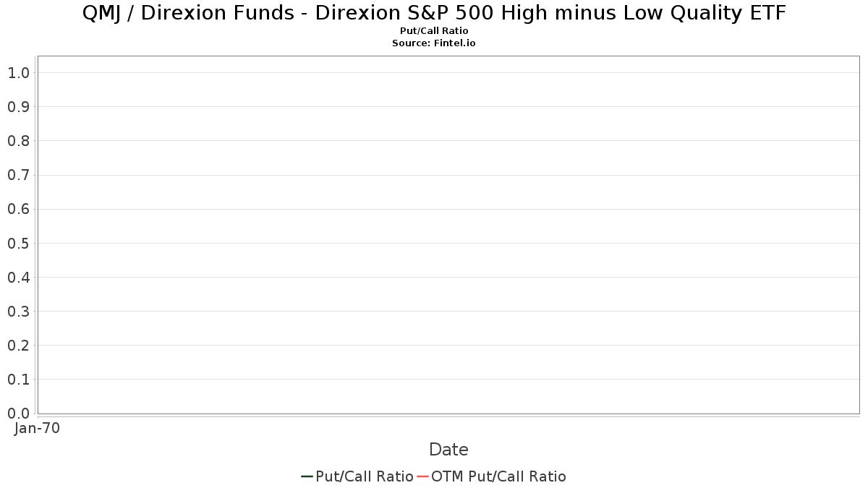
Task: Click the Put/Call Ratio legend color line
Action: tap(307, 476)
